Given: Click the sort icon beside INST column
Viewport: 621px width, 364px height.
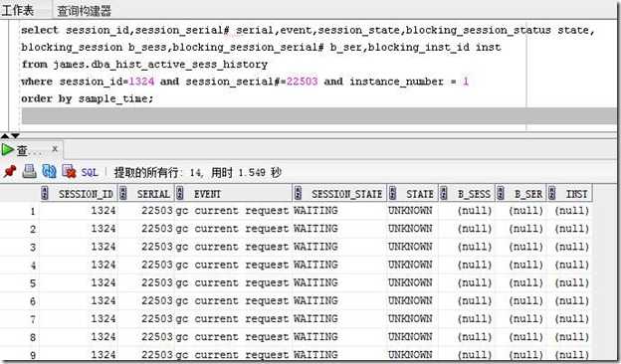Looking at the screenshot, I should (x=552, y=194).
